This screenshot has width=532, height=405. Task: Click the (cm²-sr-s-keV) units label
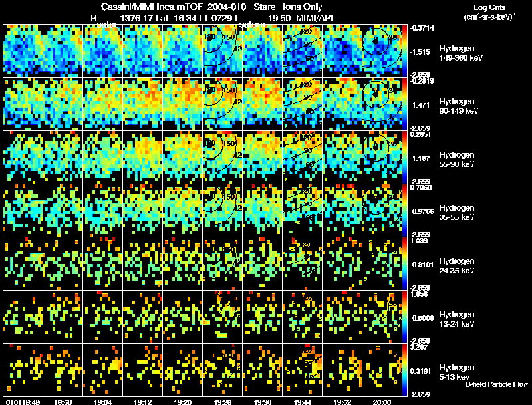[489, 17]
